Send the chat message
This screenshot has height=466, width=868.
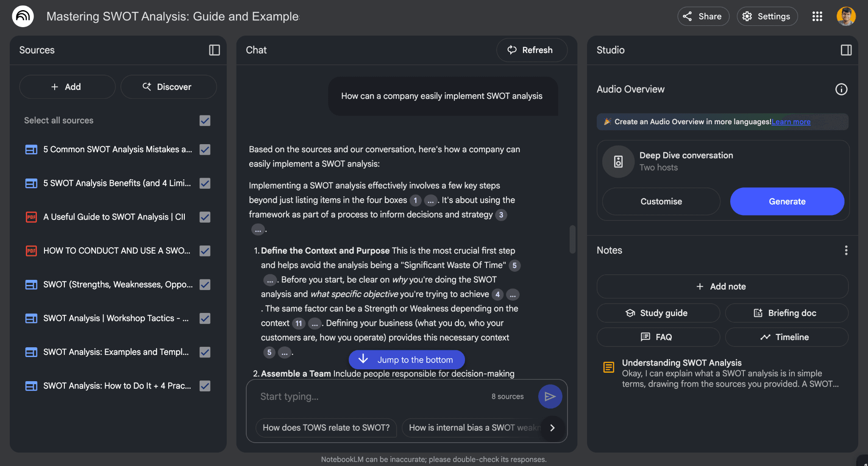[550, 396]
